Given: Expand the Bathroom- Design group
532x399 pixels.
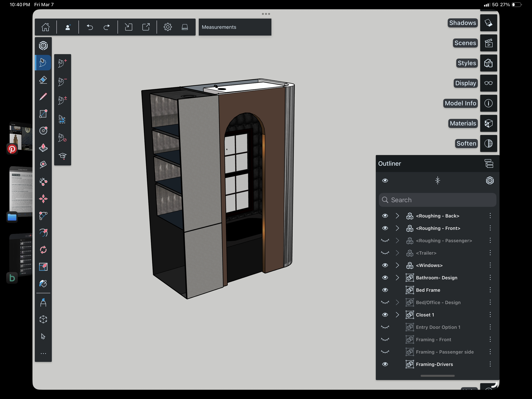Looking at the screenshot, I should [x=397, y=277].
